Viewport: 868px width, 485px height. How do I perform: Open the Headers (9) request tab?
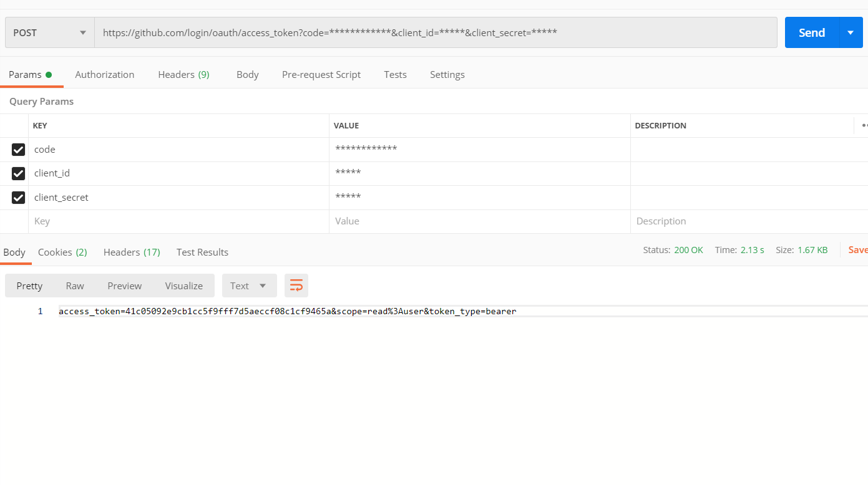click(x=183, y=74)
